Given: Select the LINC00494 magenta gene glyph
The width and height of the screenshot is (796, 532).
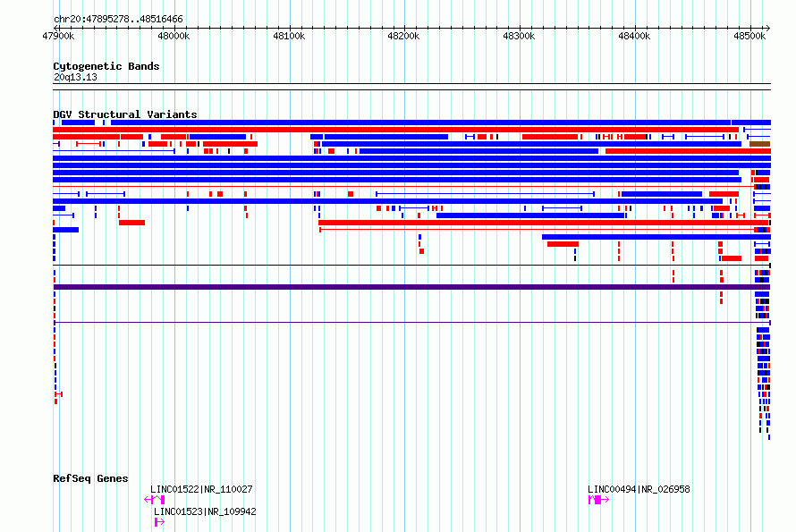Looking at the screenshot, I should pos(598,500).
